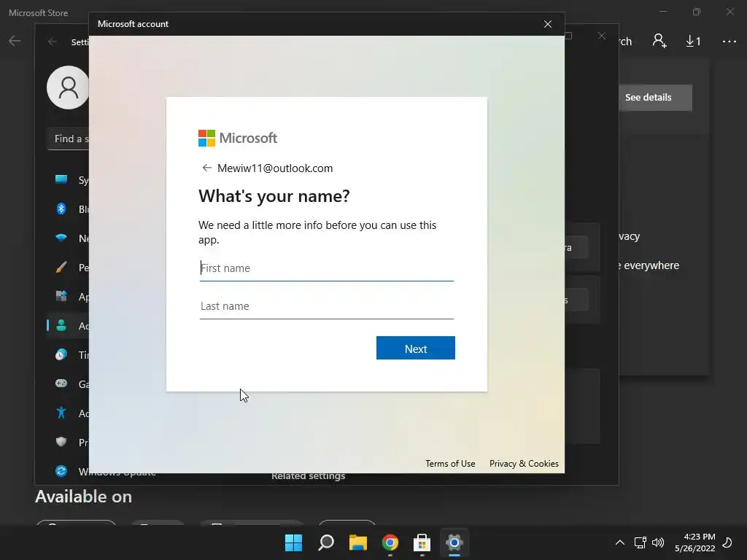
Task: Open volume control in system tray
Action: [658, 542]
